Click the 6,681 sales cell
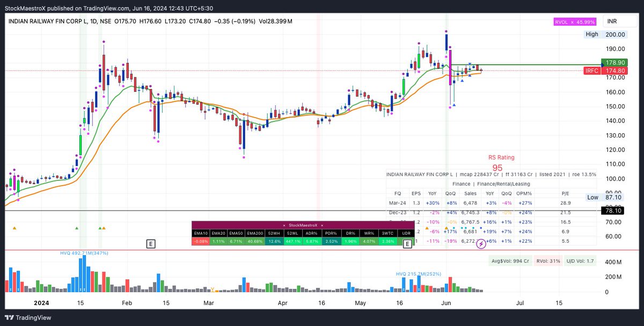This screenshot has width=644, height=326. (x=470, y=231)
